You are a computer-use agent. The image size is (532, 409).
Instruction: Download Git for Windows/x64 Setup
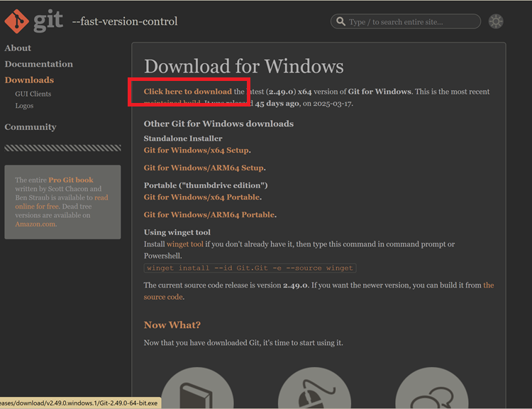pos(196,150)
